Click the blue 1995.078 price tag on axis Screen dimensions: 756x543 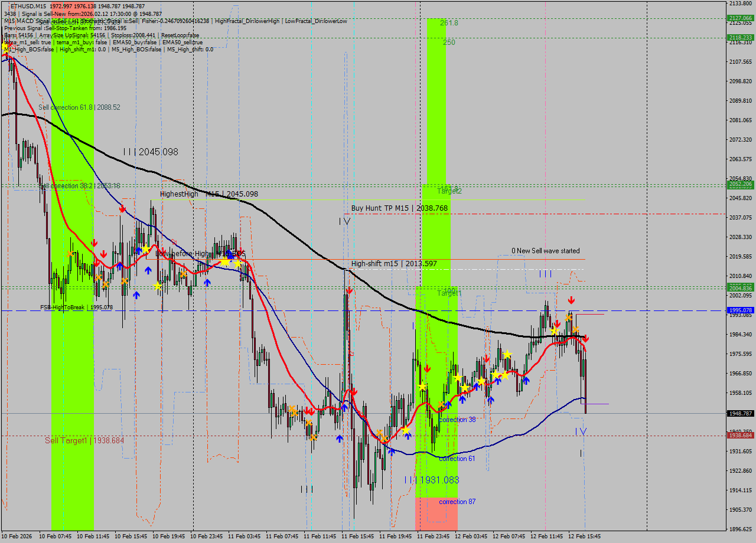(740, 310)
